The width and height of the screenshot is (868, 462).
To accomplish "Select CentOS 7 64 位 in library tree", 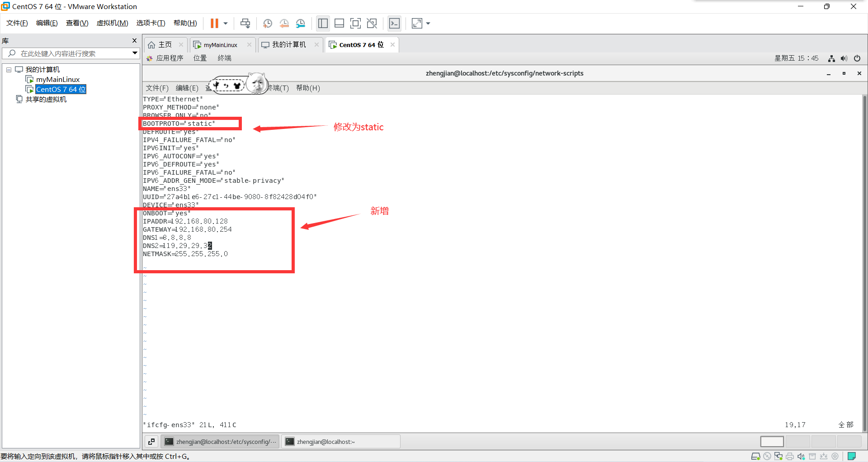I will (x=61, y=89).
